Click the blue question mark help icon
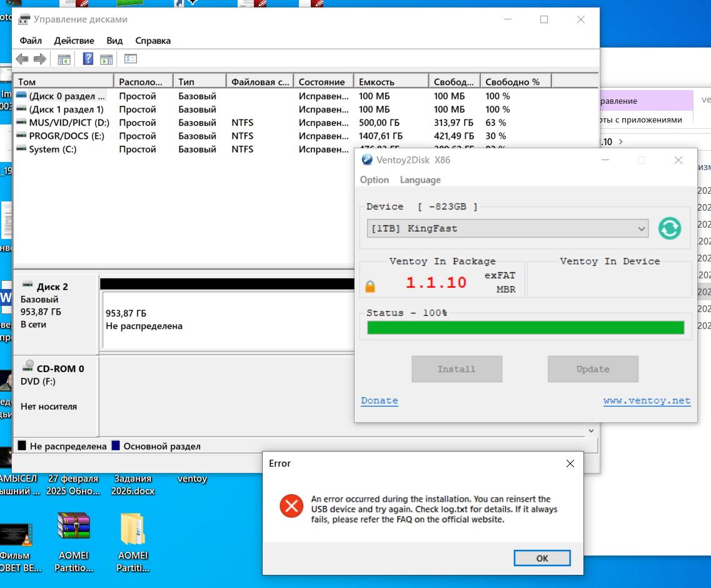Screen dimensions: 711x588 pyautogui.click(x=88, y=59)
